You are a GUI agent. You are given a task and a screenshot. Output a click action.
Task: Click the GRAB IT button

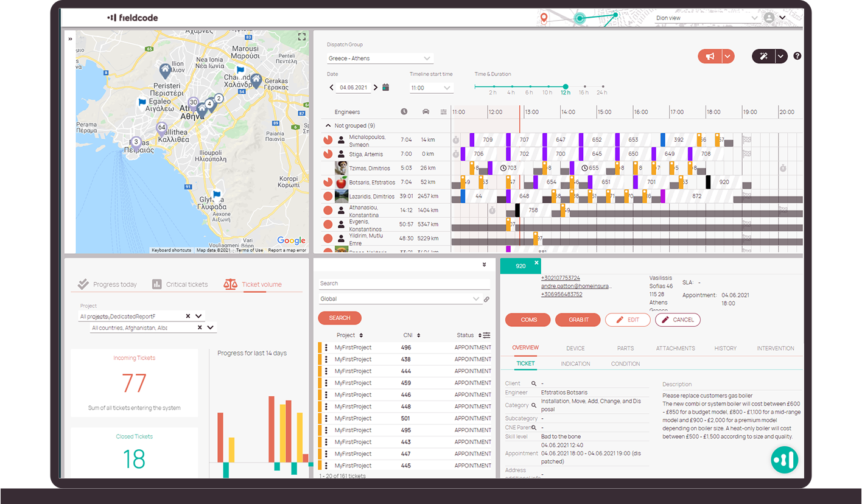577,320
